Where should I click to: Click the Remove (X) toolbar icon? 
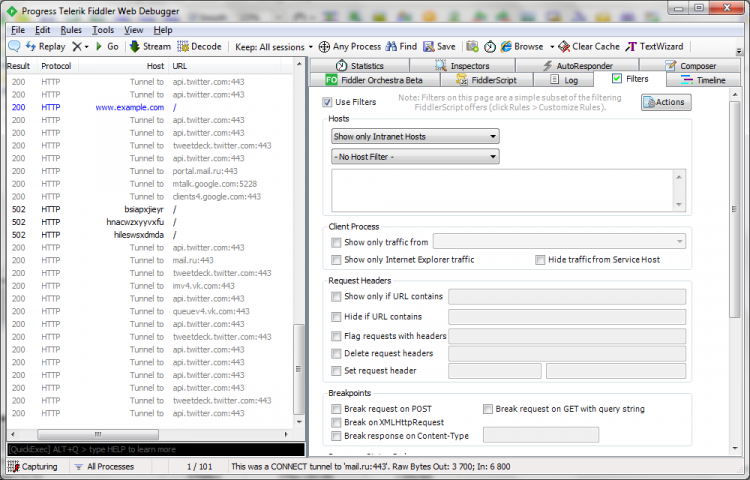tap(77, 46)
